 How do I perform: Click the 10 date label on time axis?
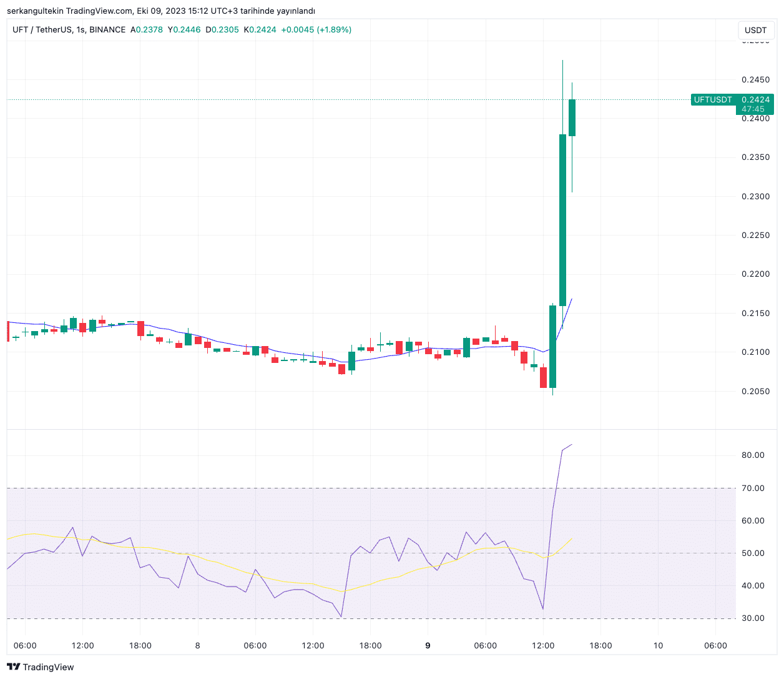[658, 645]
